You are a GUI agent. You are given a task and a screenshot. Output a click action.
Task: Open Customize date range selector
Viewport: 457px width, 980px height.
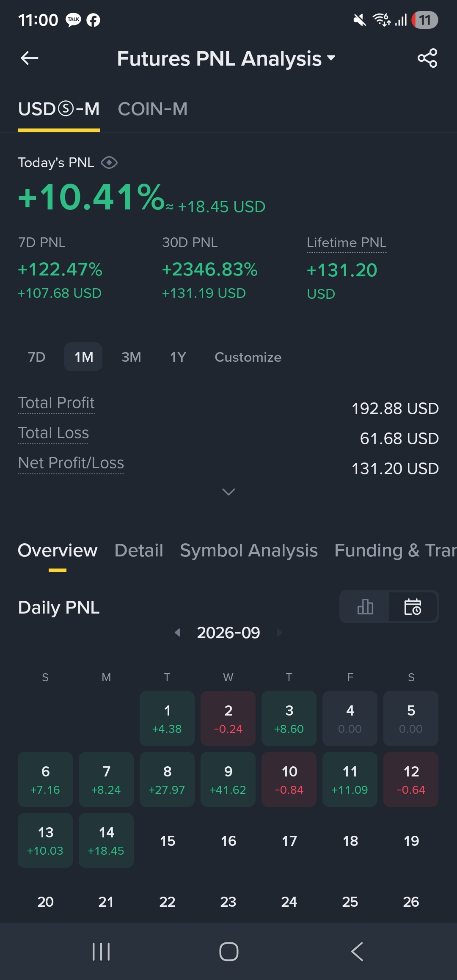click(248, 357)
